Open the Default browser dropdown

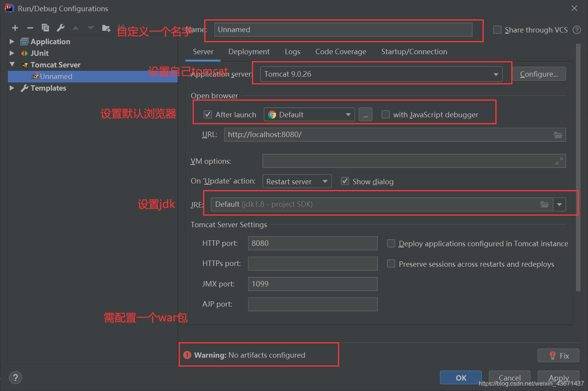(x=309, y=115)
